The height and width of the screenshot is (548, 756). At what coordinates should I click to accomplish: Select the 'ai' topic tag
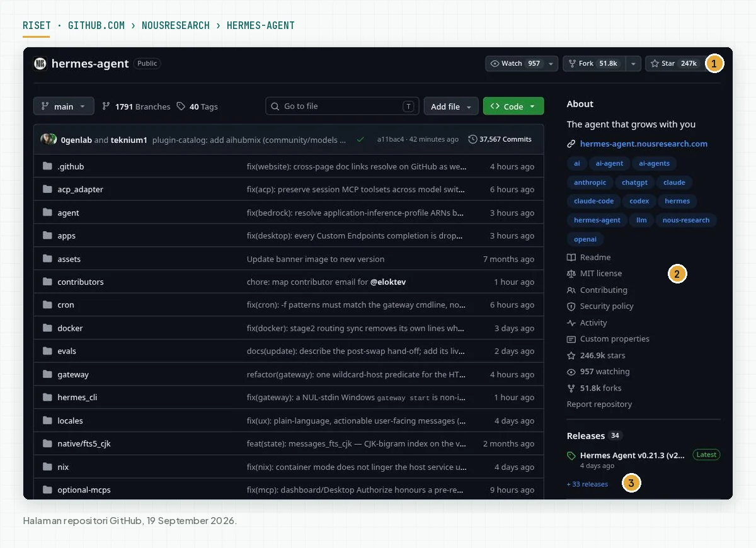pyautogui.click(x=577, y=163)
